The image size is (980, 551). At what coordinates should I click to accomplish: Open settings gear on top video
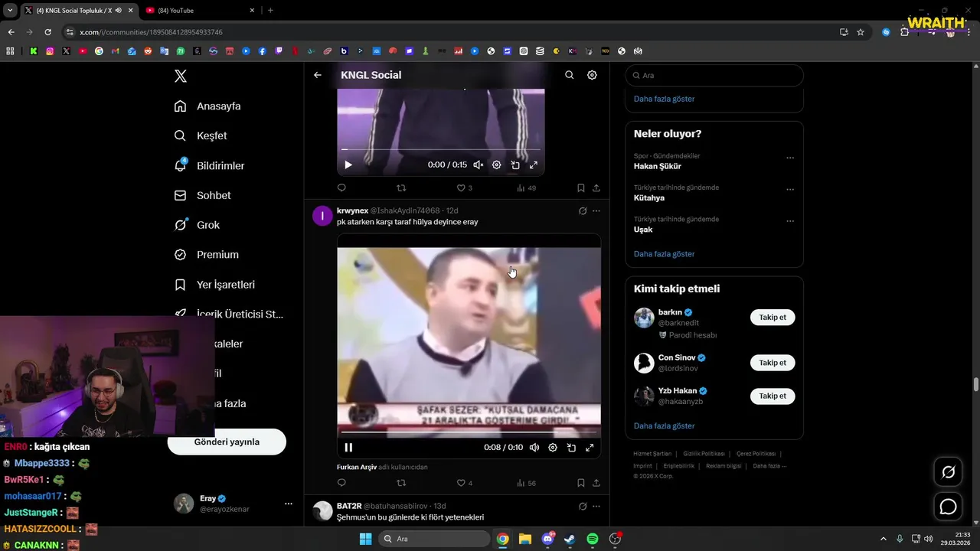(496, 165)
